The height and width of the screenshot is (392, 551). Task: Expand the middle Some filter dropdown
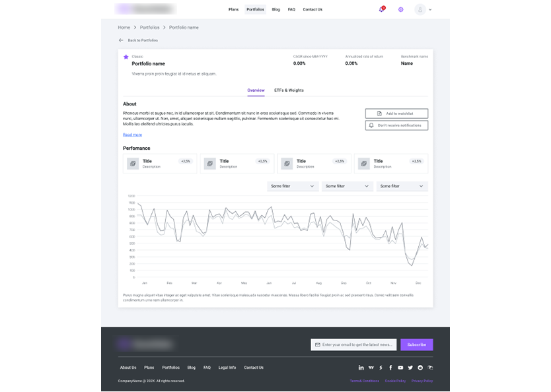348,186
